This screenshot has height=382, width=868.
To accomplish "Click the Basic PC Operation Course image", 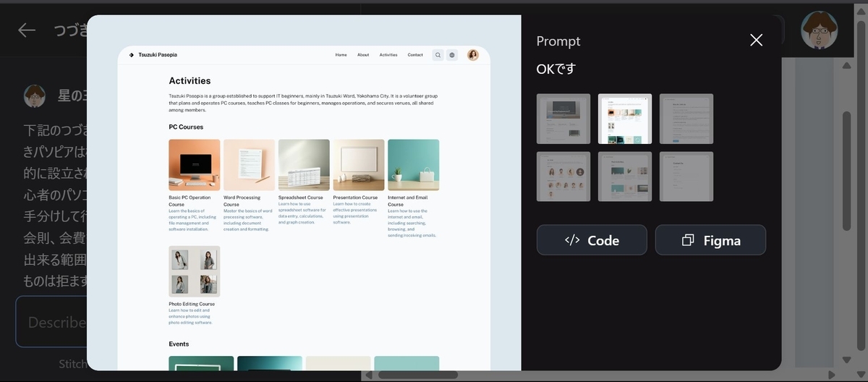I will (195, 165).
